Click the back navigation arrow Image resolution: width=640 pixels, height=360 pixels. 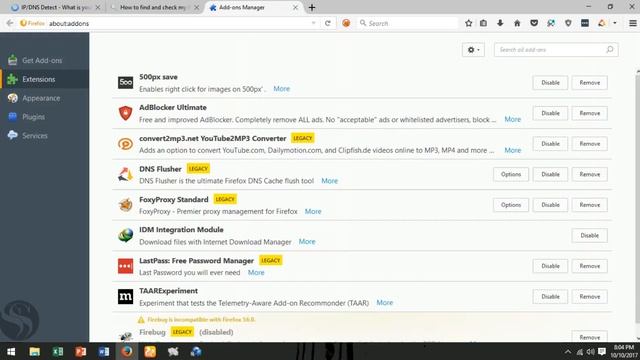[x=9, y=23]
